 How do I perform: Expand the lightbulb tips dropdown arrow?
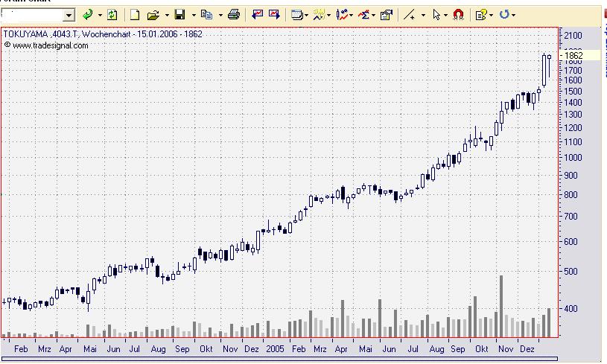[x=492, y=16]
